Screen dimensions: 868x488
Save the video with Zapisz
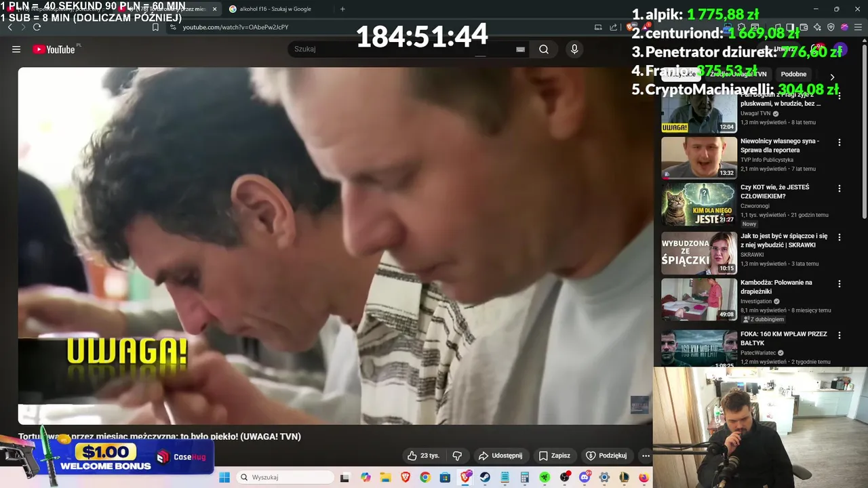[555, 455]
